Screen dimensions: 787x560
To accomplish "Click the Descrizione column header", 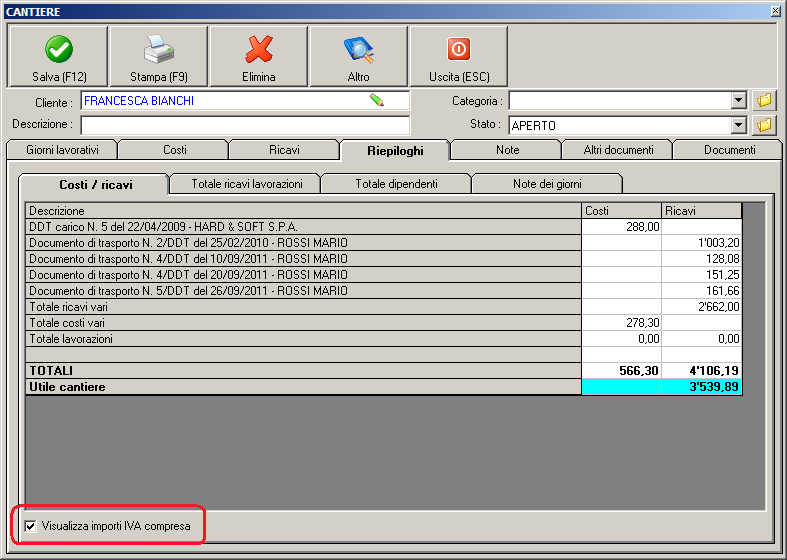I will [303, 211].
